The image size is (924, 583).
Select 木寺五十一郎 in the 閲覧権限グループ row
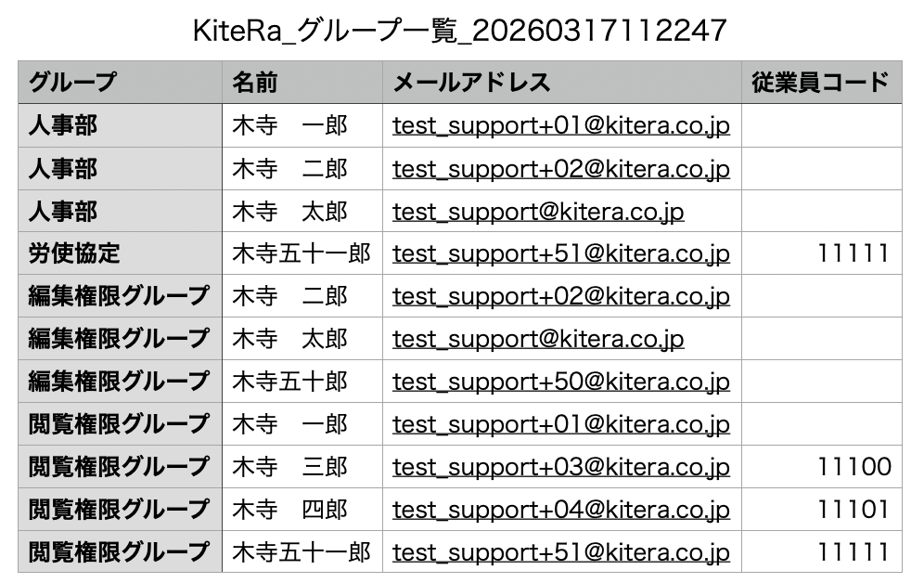point(301,552)
